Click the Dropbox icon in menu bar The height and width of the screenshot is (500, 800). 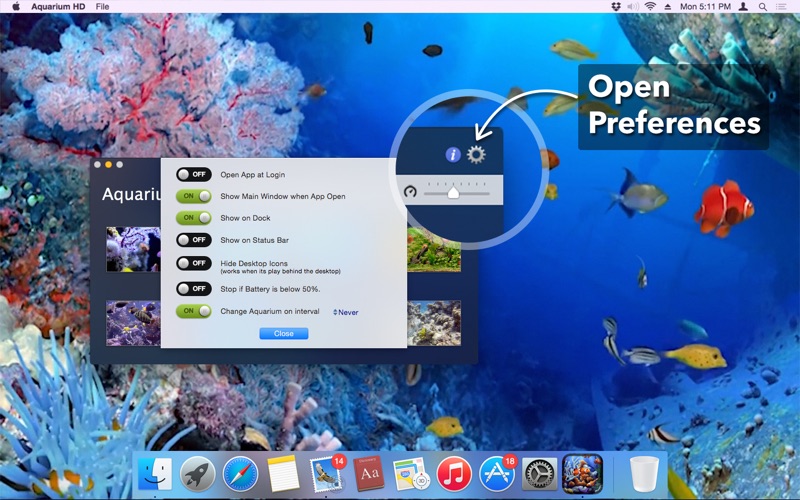(616, 6)
